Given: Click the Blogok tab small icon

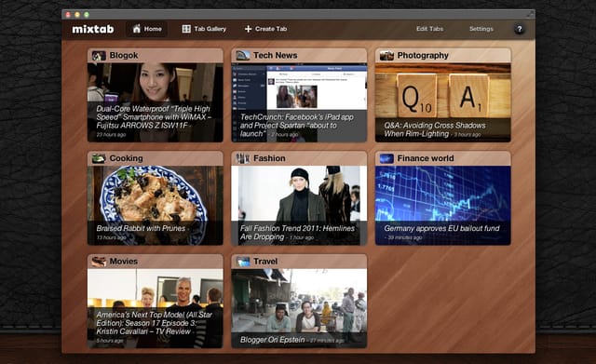Looking at the screenshot, I should (99, 56).
